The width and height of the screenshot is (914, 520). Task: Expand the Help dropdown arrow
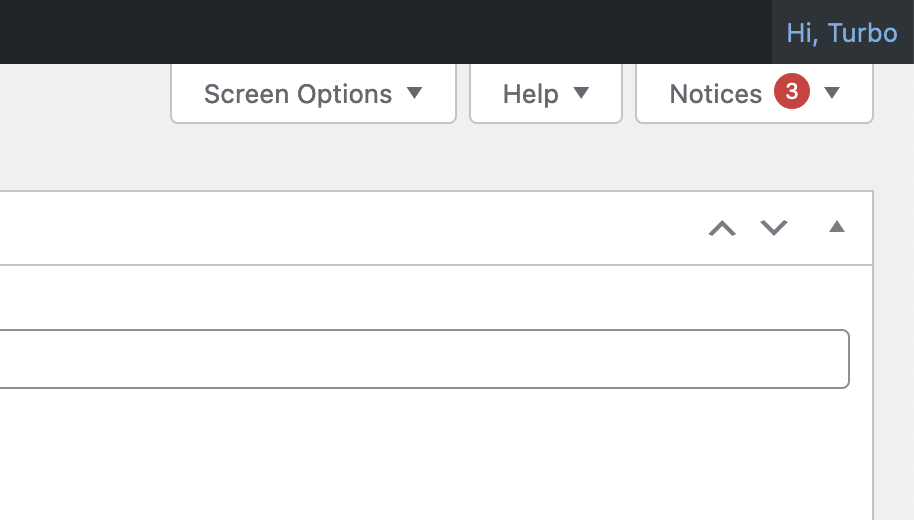point(581,93)
